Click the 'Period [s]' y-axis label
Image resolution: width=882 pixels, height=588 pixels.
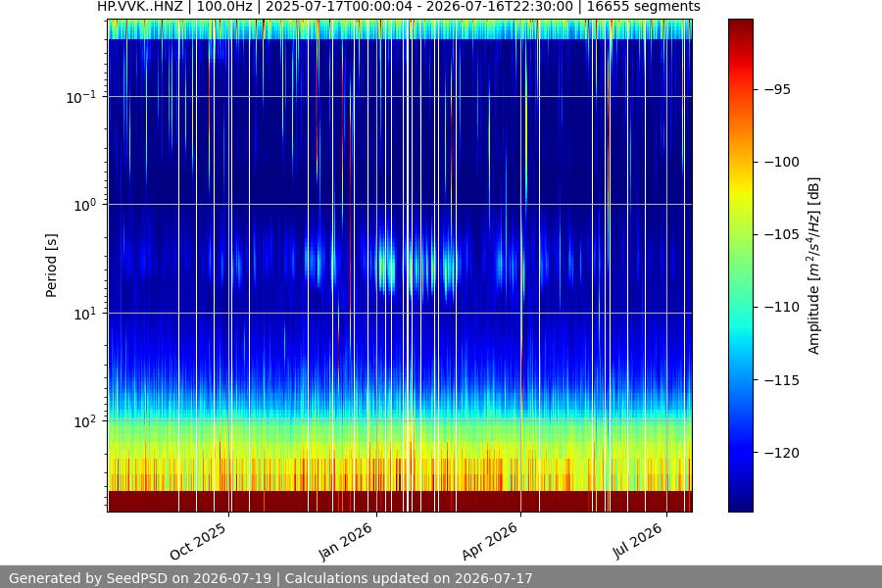[x=51, y=266]
